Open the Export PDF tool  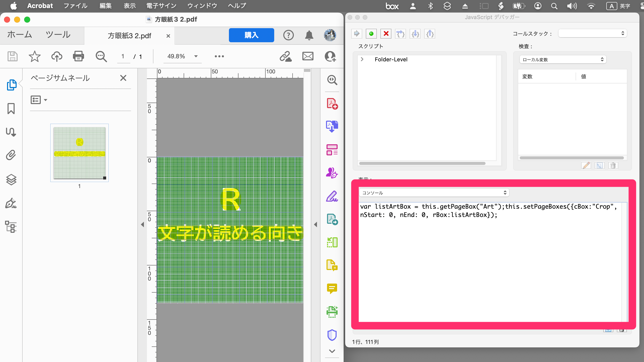coord(332,126)
